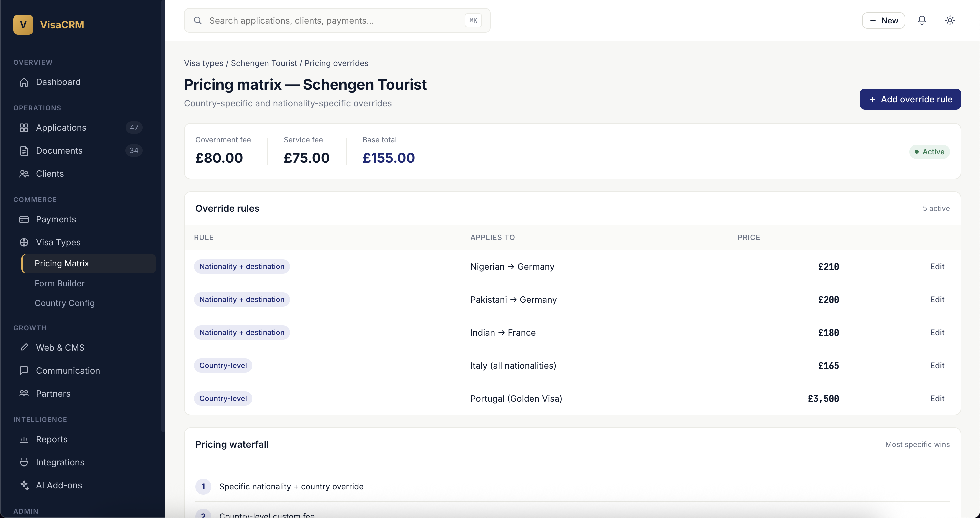Click the Communication chat bubble icon
Screen dimensions: 980x518
tap(24, 370)
